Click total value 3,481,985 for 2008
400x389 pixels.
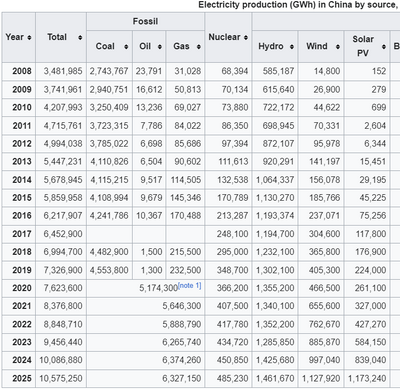coord(63,71)
